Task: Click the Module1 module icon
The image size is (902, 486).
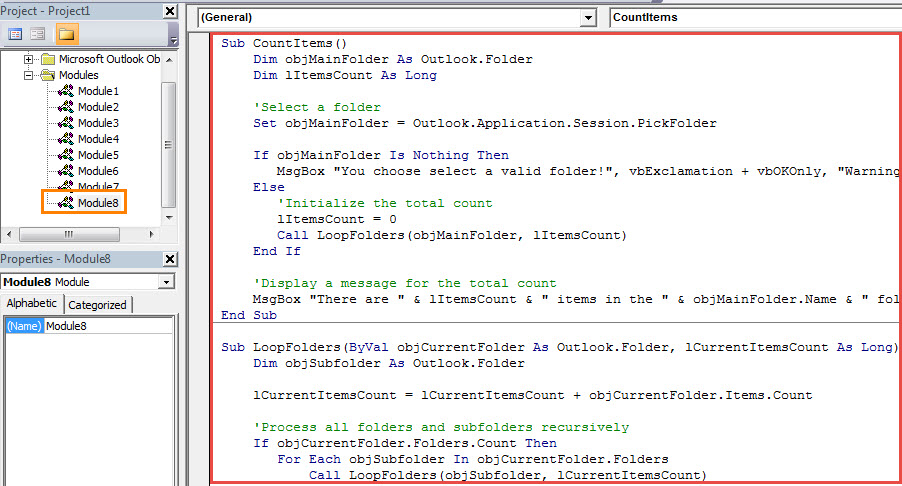Action: click(66, 91)
